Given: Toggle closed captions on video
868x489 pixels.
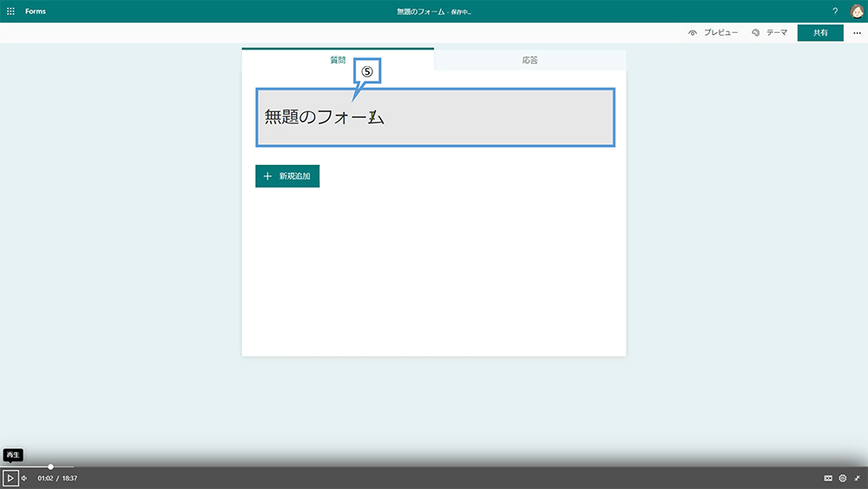Looking at the screenshot, I should tap(828, 478).
